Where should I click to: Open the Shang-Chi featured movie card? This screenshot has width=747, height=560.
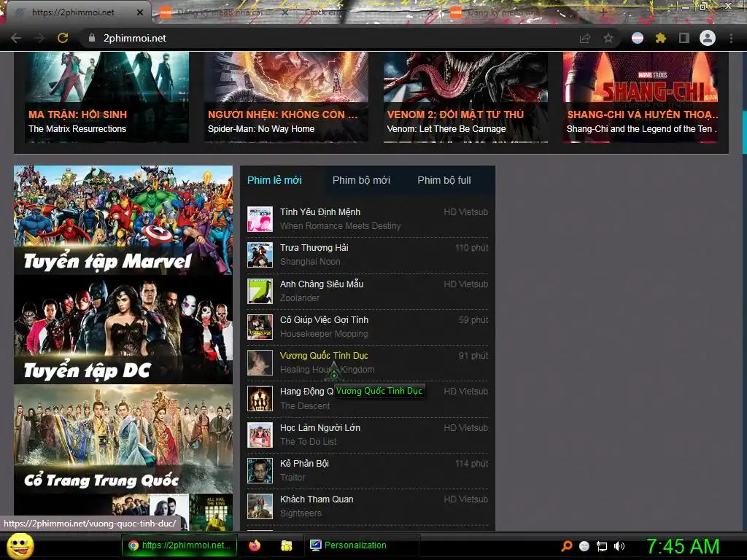click(640, 98)
